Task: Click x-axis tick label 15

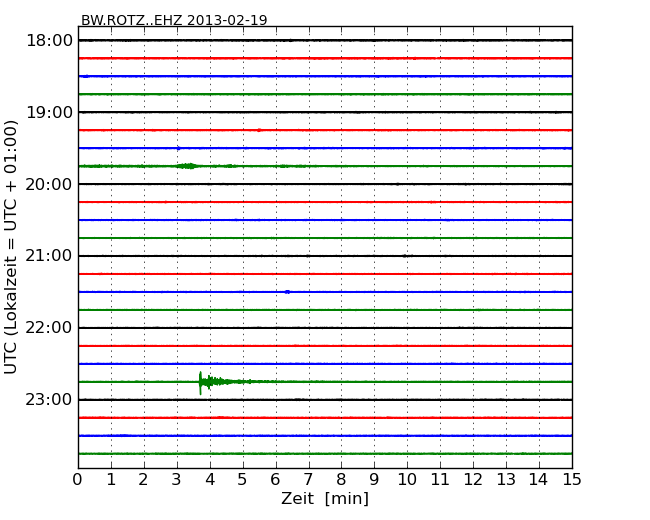Action: 572,479
